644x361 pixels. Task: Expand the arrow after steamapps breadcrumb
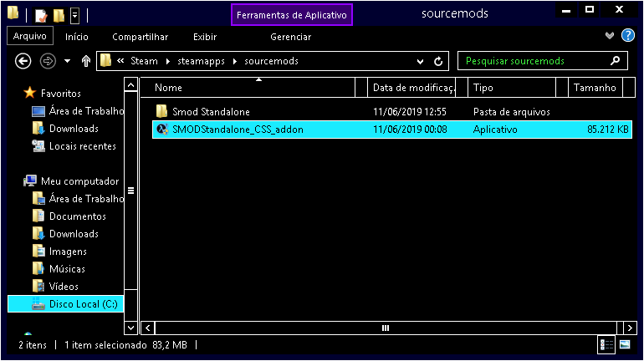[235, 62]
